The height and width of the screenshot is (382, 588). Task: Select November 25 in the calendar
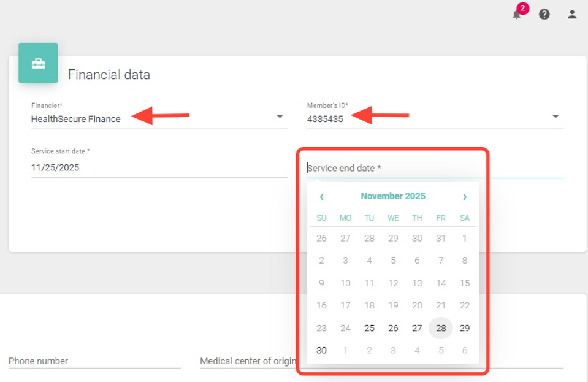369,328
